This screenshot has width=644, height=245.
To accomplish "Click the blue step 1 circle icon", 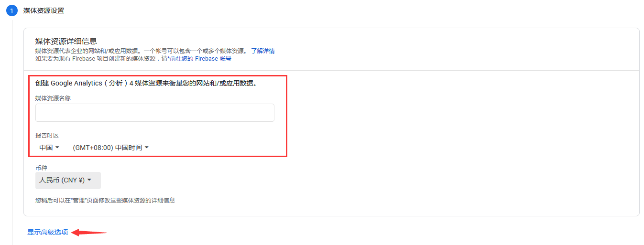I will [11, 11].
